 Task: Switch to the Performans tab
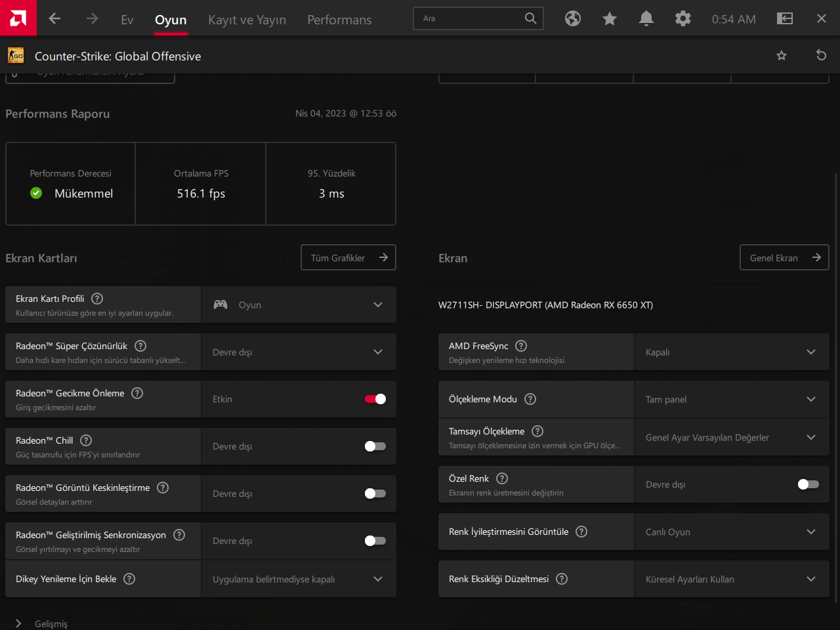tap(339, 20)
